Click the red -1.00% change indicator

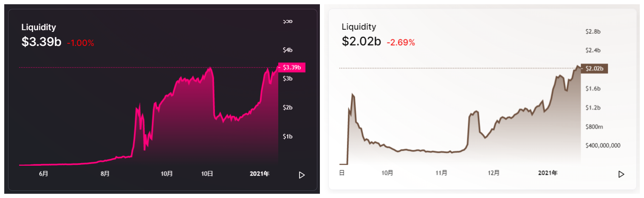pos(80,43)
